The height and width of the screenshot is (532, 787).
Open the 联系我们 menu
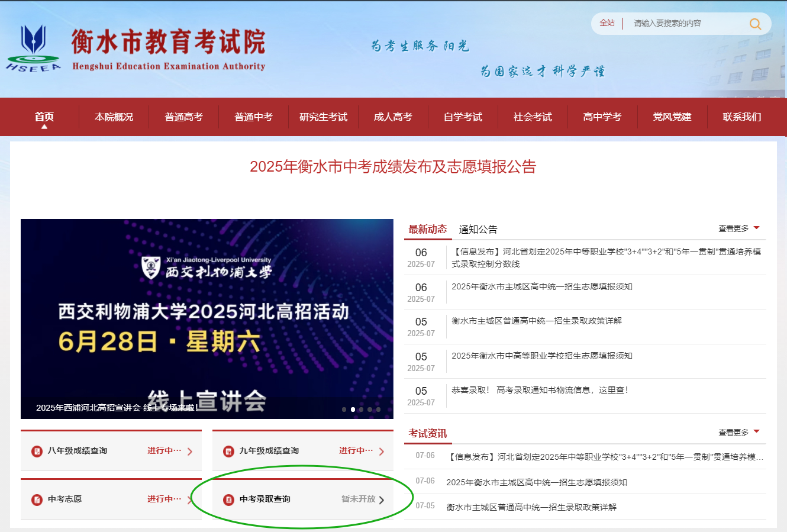[x=742, y=117]
